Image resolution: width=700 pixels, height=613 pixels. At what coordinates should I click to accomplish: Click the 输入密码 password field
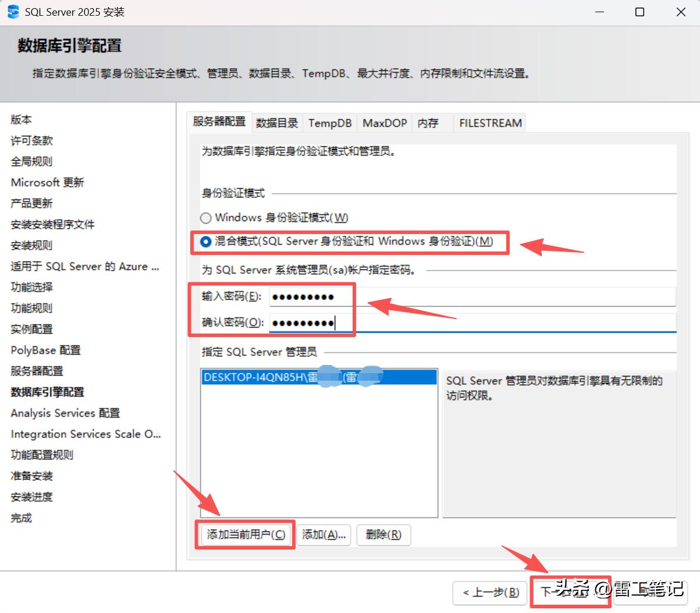point(472,297)
